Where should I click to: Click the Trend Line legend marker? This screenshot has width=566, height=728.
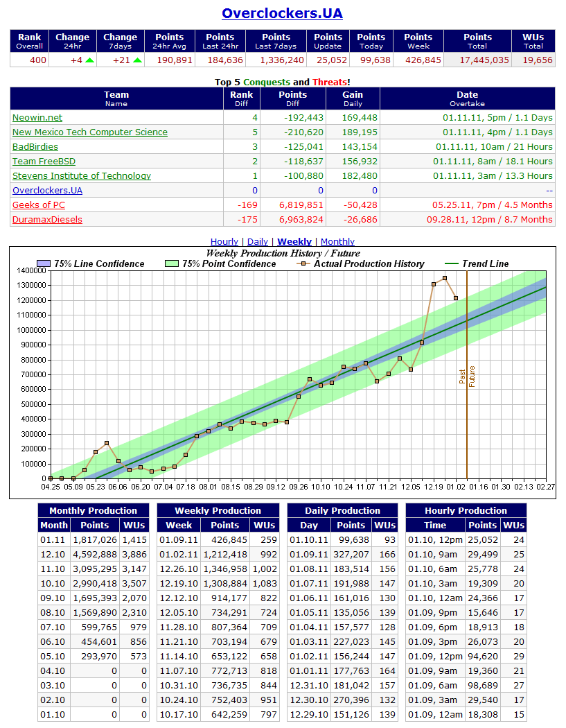[452, 263]
